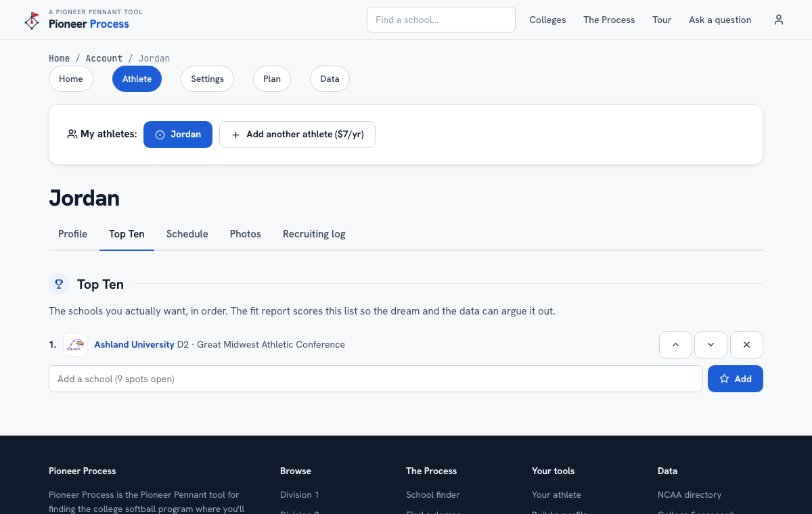Open the Division 1 footer link
This screenshot has height=514, width=812.
299,494
